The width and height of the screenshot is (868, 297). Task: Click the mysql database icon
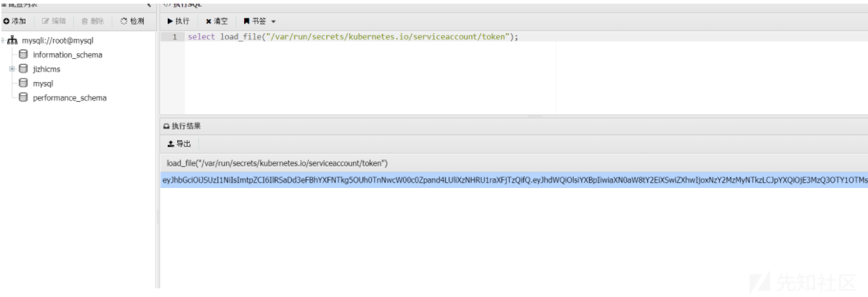pos(23,84)
